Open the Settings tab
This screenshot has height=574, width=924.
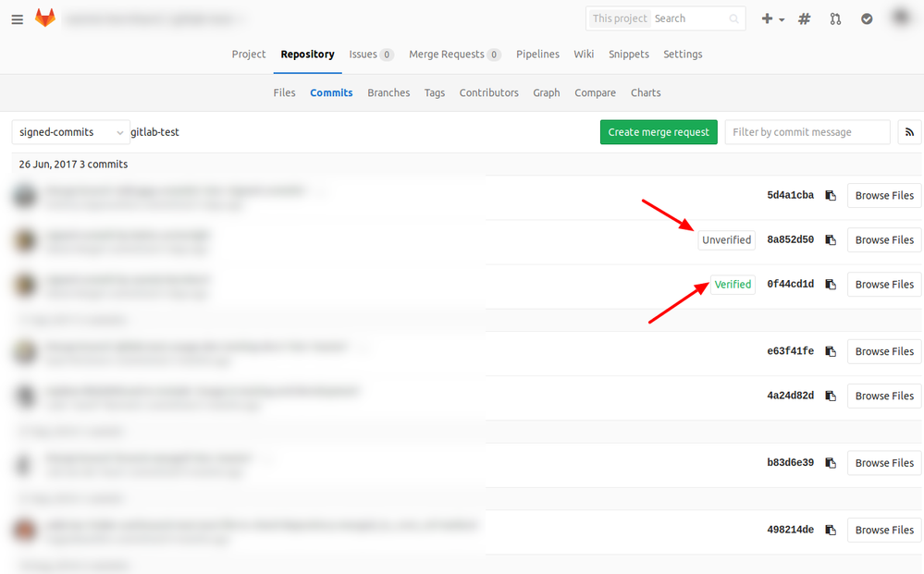click(x=683, y=55)
